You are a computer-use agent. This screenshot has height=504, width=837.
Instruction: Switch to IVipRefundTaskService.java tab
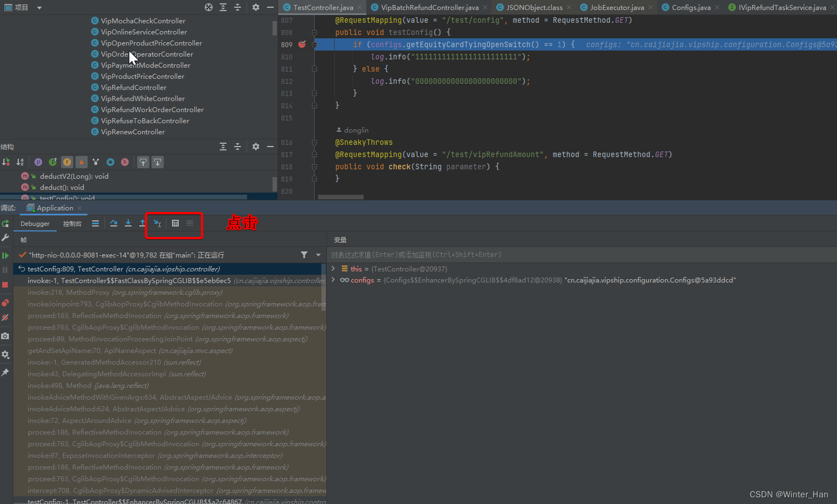coord(781,7)
